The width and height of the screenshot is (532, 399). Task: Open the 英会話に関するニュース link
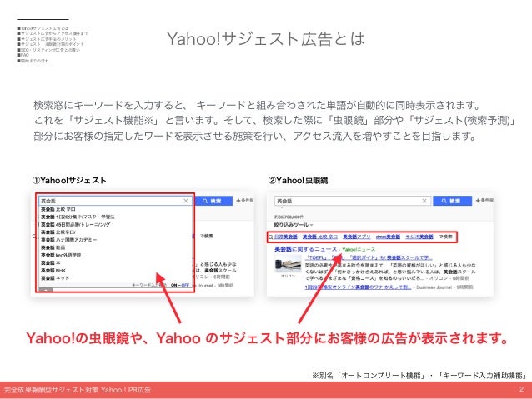point(306,249)
